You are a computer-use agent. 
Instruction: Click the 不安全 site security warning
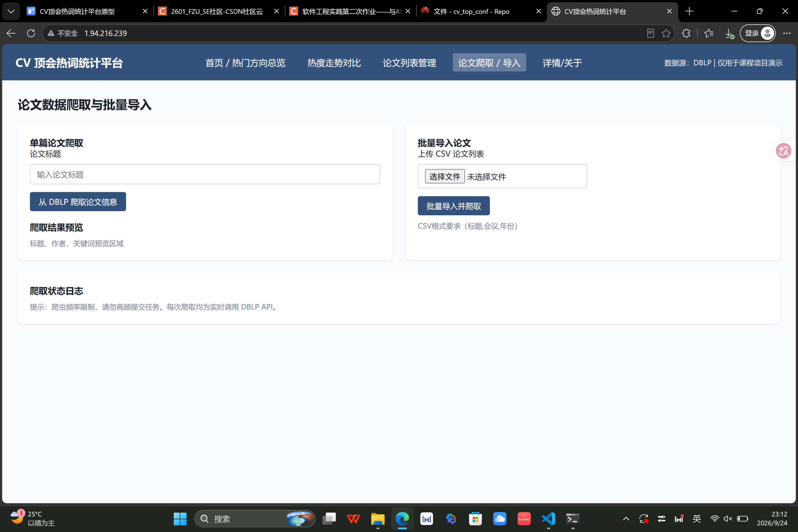click(63, 33)
